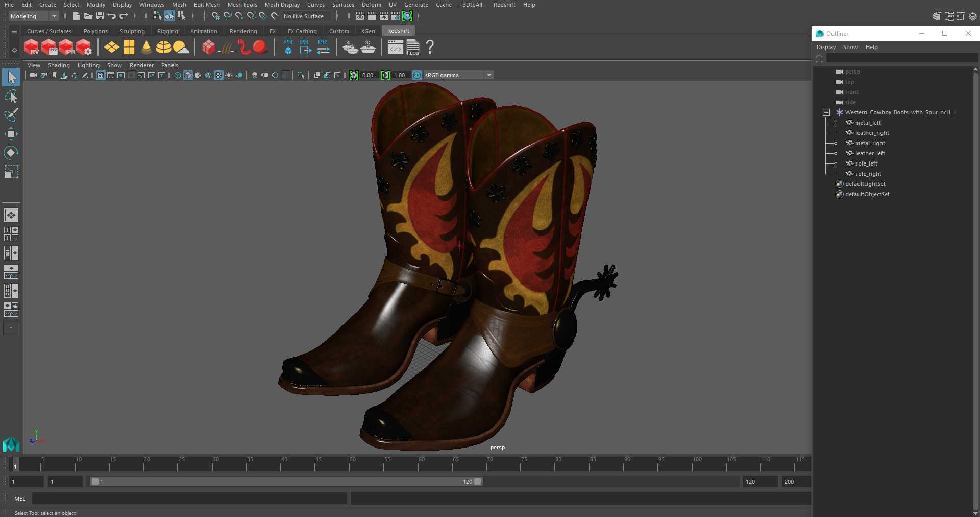Open the Modeling menu set dropdown
Screen dimensions: 980x517
[x=34, y=16]
